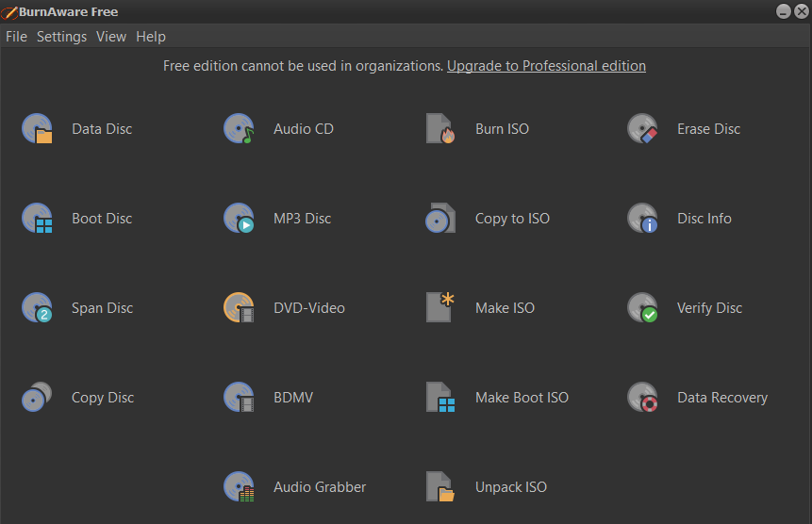Click the Unpack ISO label
Viewport: 812px width, 524px height.
(x=511, y=486)
